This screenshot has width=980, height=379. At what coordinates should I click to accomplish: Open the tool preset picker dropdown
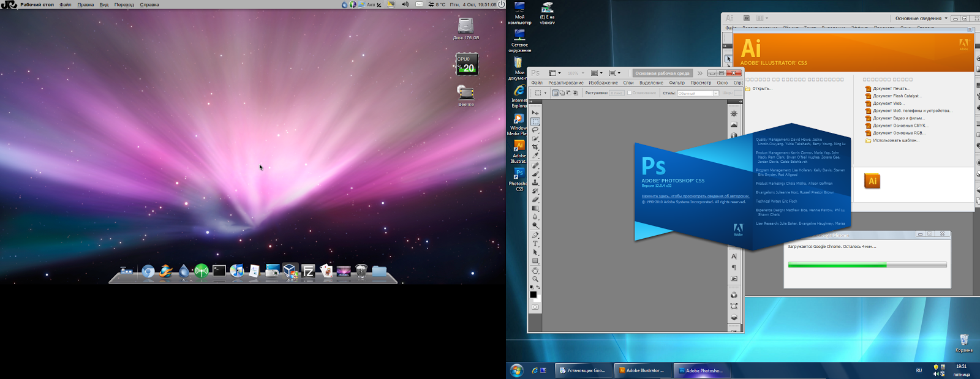540,93
